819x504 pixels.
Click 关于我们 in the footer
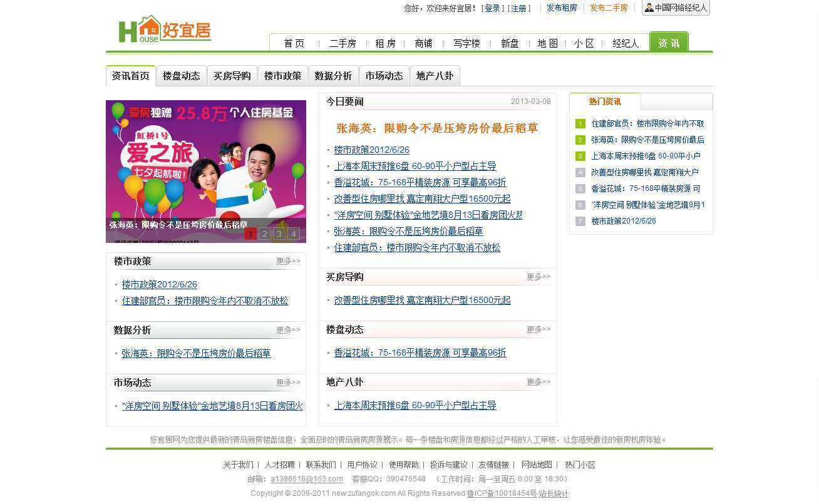coord(238,465)
